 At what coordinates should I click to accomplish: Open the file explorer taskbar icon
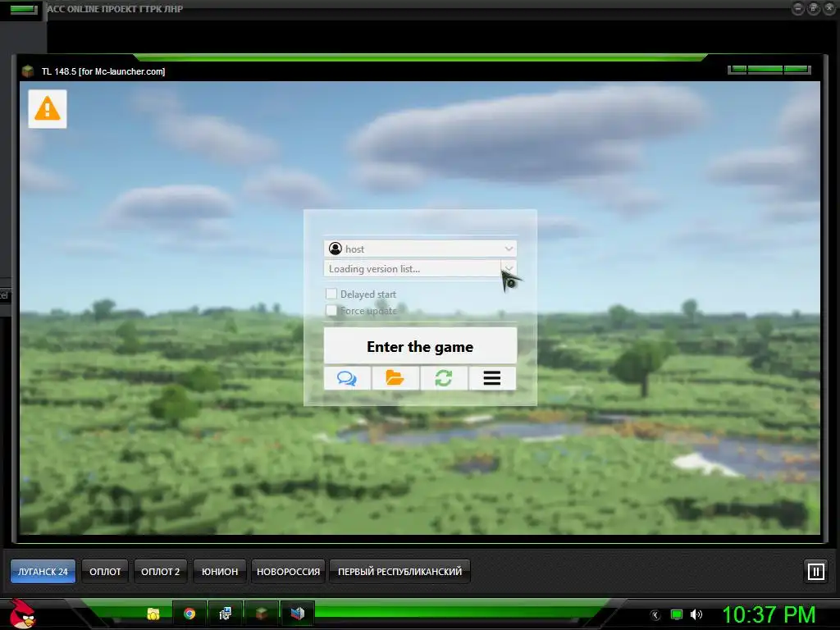coord(153,614)
